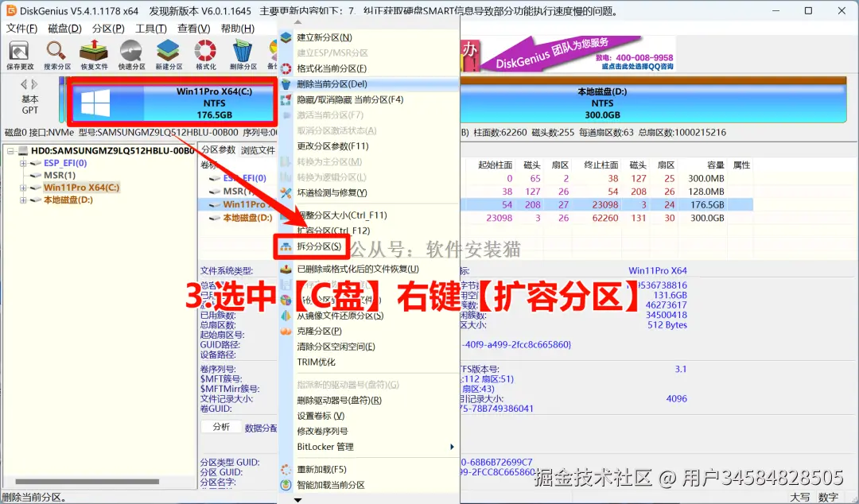
Task: Click the left panel horizontal scrollbar
Action: tap(87, 482)
